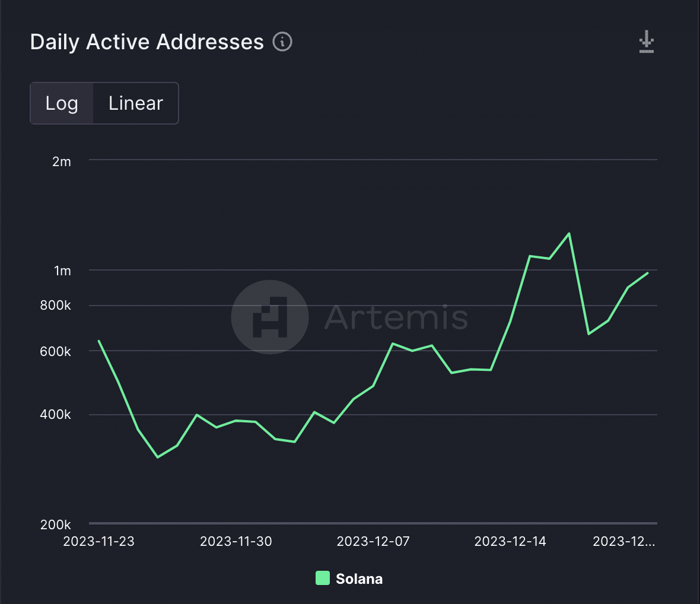Select the 2023-11-23 x-axis date label
Image resolution: width=700 pixels, height=604 pixels.
[98, 541]
